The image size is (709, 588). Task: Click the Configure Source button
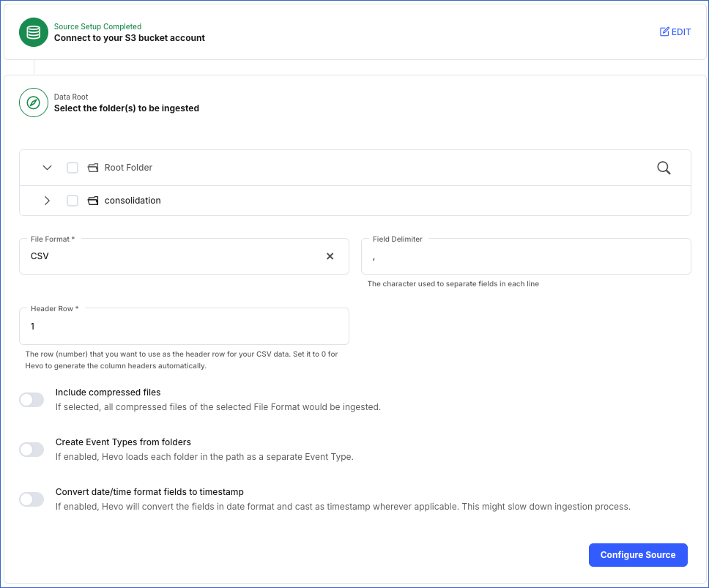coord(638,555)
